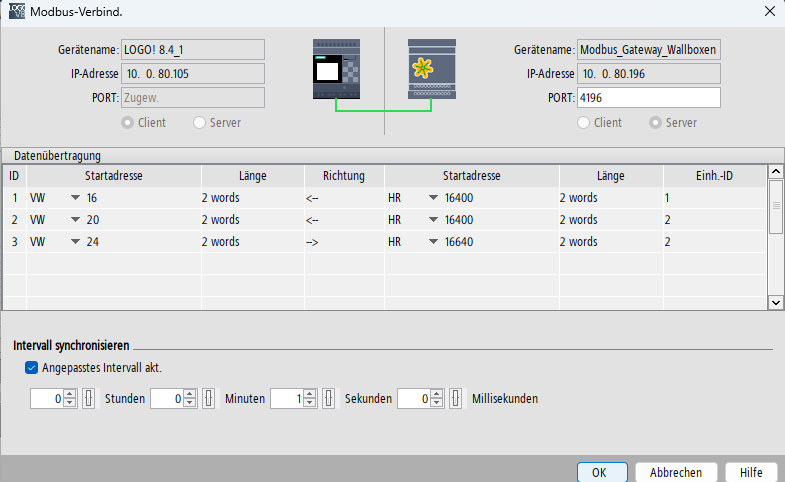
Task: Select Server radio button for right device
Action: 655,123
